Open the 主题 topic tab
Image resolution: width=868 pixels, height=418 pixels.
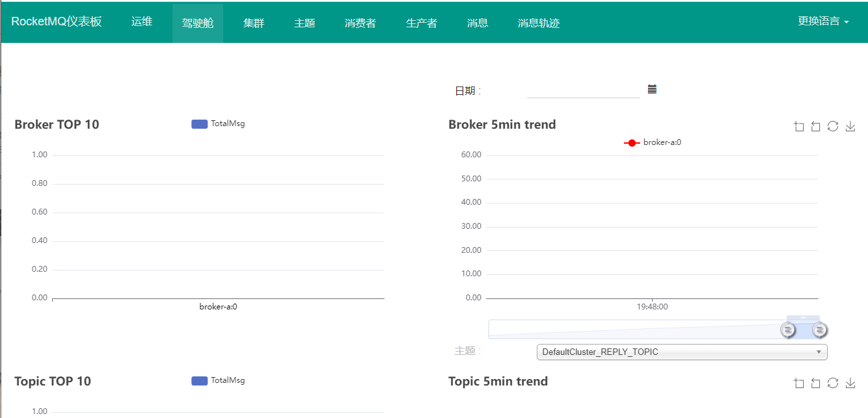305,23
